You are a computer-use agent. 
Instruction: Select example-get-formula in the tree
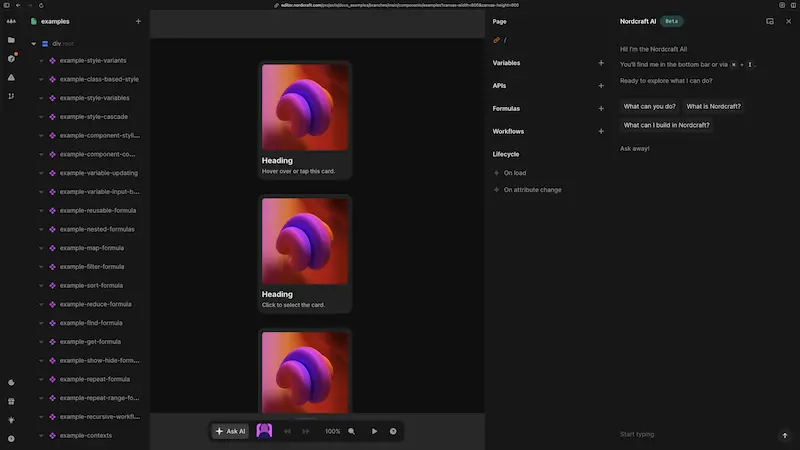point(90,342)
